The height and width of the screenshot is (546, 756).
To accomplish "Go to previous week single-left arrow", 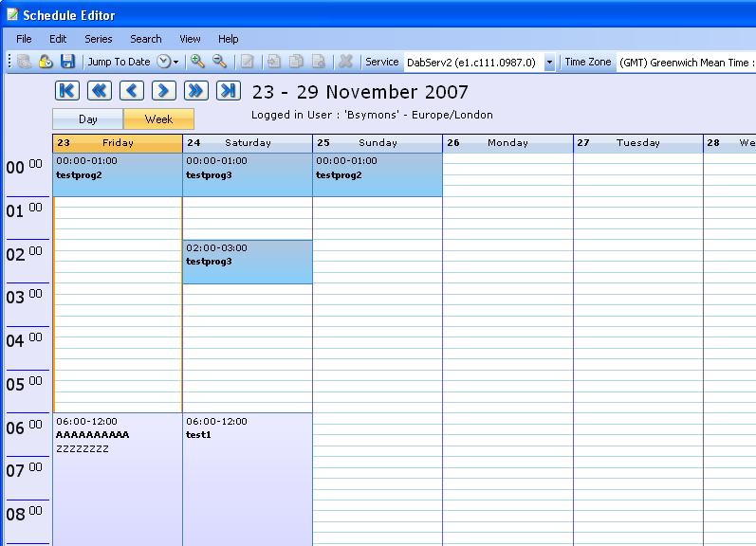I will pyautogui.click(x=131, y=90).
